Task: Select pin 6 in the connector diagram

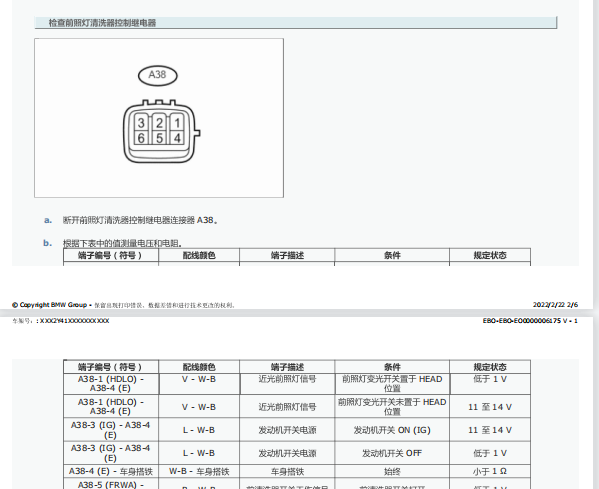Action: click(x=141, y=138)
